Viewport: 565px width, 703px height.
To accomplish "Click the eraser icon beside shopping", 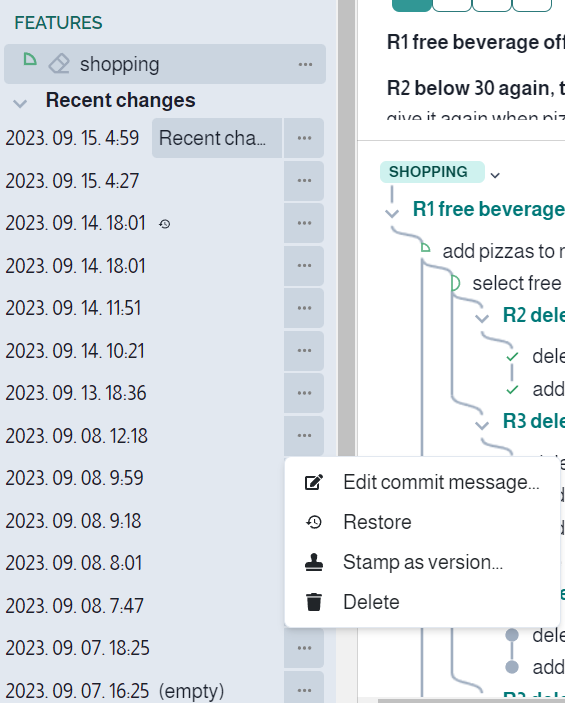I will [x=59, y=64].
